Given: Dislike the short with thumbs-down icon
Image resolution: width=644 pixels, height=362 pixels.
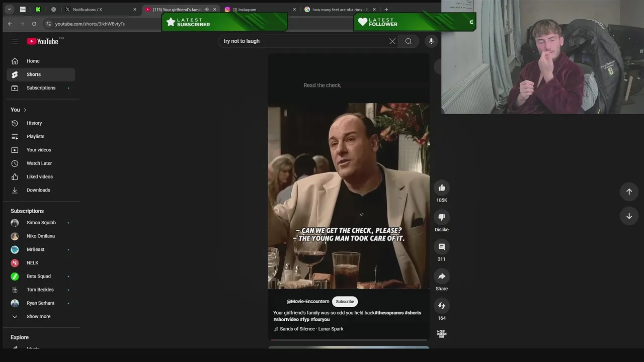Looking at the screenshot, I should tap(442, 217).
